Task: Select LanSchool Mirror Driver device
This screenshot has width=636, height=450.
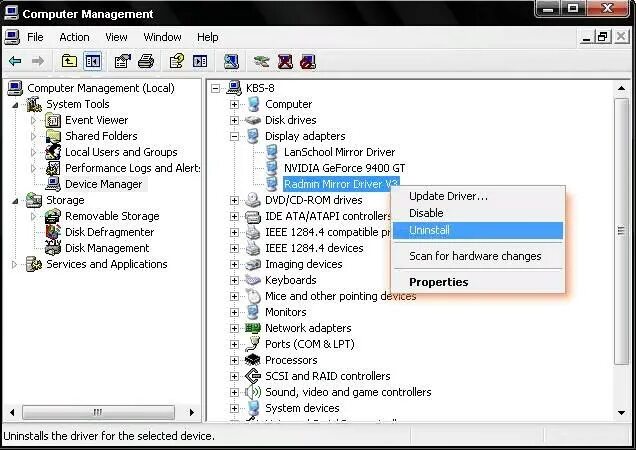Action: [x=339, y=152]
